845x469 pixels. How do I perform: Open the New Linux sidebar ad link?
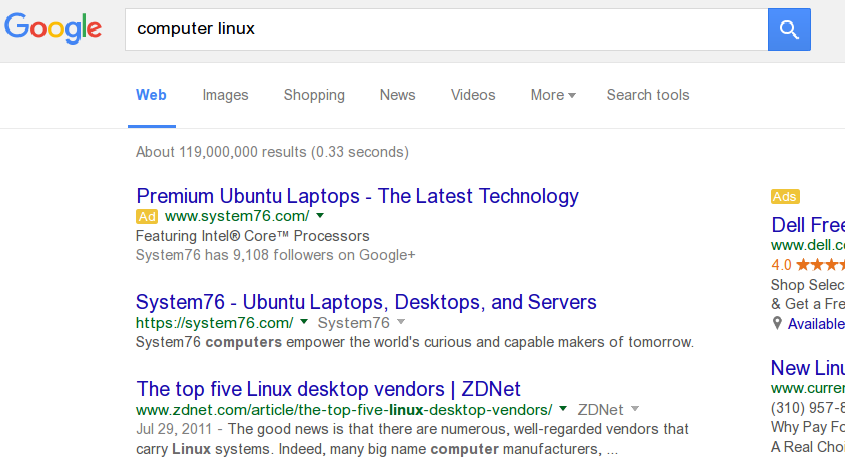(808, 368)
